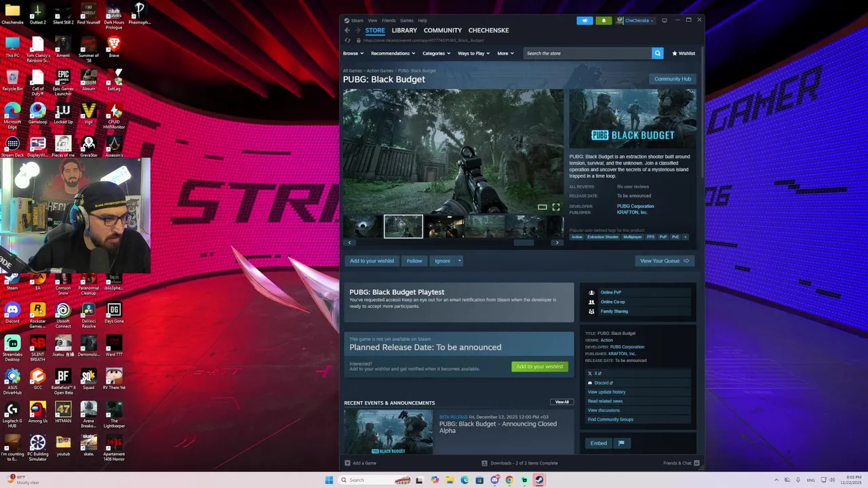868x488 pixels.
Task: Show hidden system tray icons chevron
Action: coord(776,480)
